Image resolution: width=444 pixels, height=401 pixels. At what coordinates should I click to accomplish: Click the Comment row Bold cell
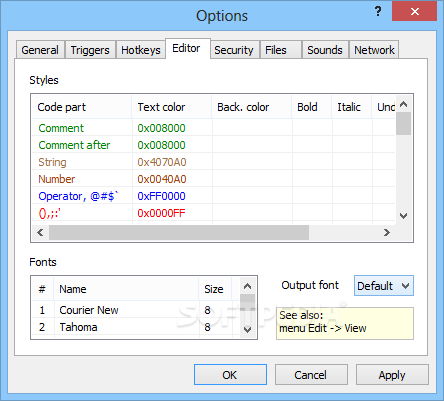tap(312, 128)
